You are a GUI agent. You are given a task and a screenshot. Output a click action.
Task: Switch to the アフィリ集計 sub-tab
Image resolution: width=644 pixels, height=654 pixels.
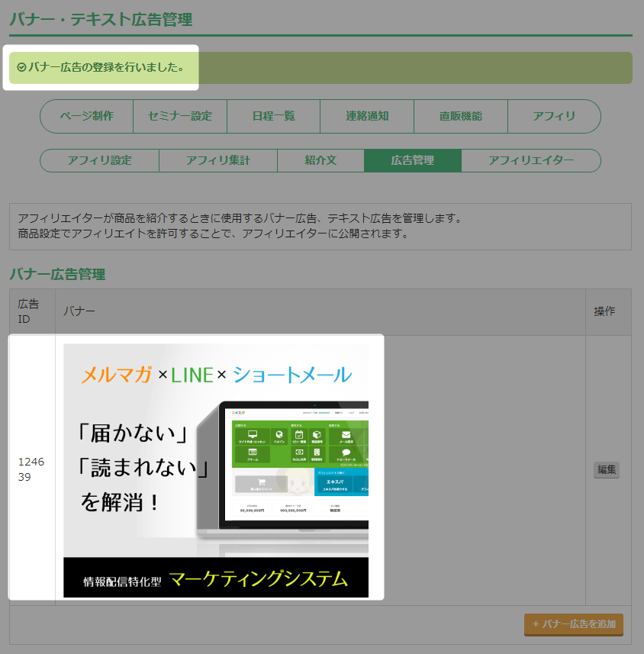[x=218, y=160]
